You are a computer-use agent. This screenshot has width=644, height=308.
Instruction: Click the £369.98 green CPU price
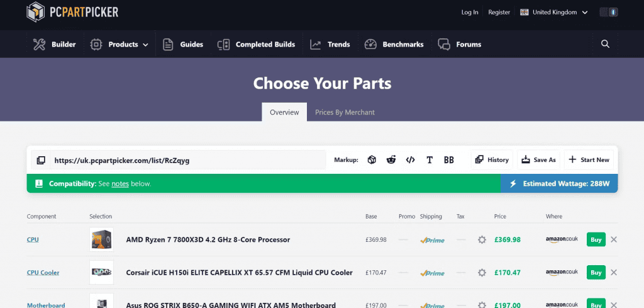pyautogui.click(x=508, y=240)
